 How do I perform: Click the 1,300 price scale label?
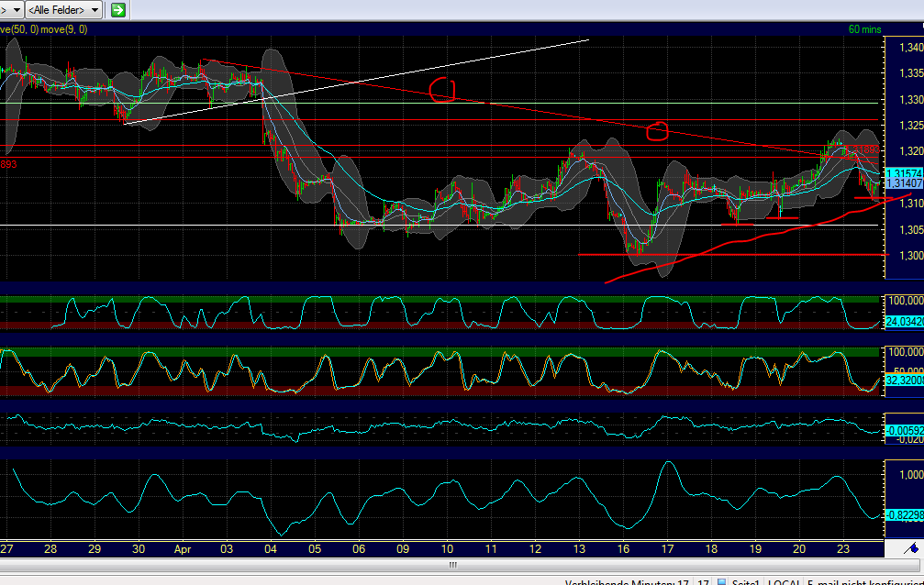click(910, 255)
